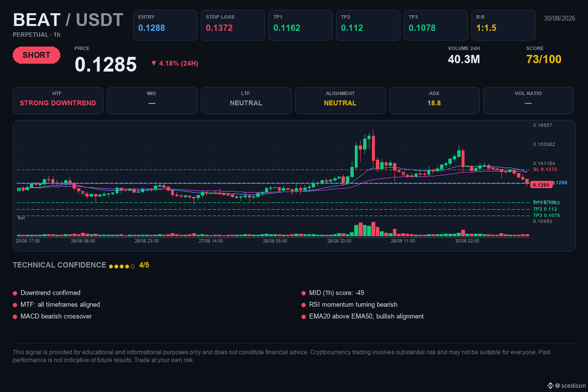This screenshot has height=392, width=588.
Task: Click the R:R card showing 1:1.5
Action: (503, 25)
